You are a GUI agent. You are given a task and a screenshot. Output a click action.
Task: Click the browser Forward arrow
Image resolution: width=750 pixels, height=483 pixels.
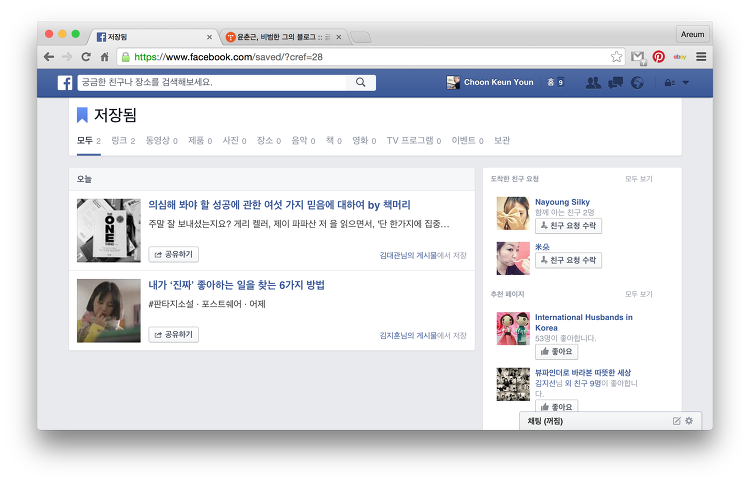coord(67,57)
